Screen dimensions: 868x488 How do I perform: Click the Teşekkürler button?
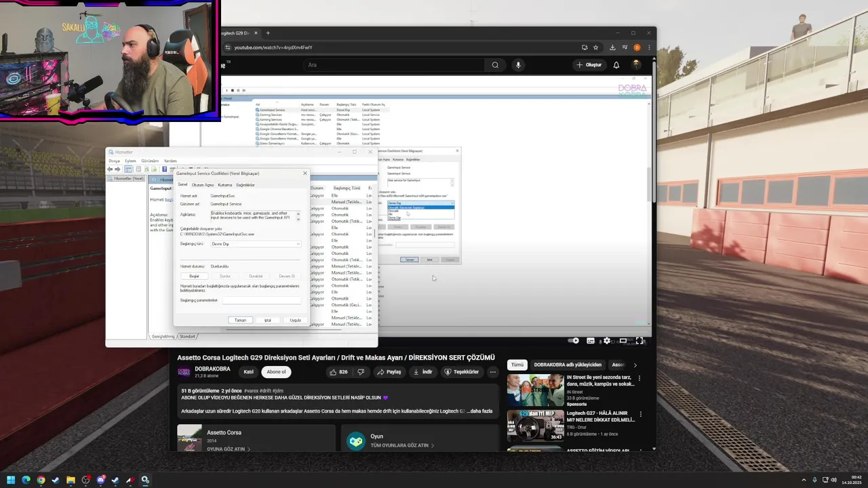pyautogui.click(x=461, y=372)
